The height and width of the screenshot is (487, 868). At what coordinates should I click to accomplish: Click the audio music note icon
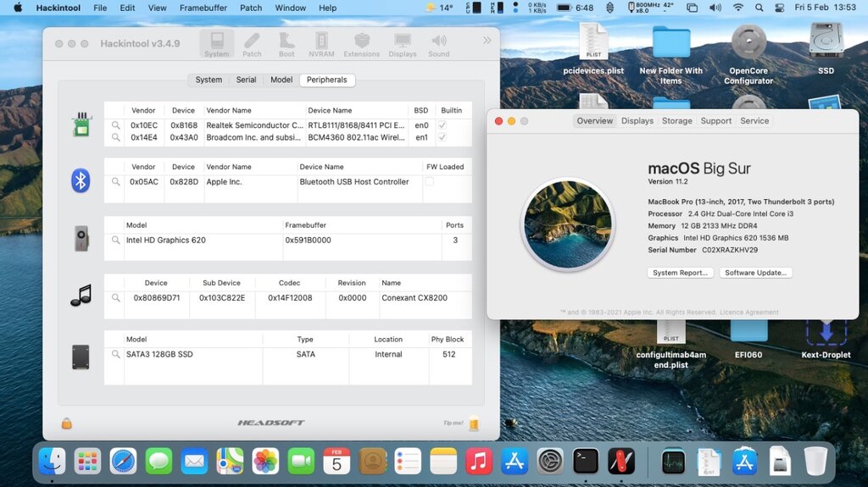tap(81, 296)
